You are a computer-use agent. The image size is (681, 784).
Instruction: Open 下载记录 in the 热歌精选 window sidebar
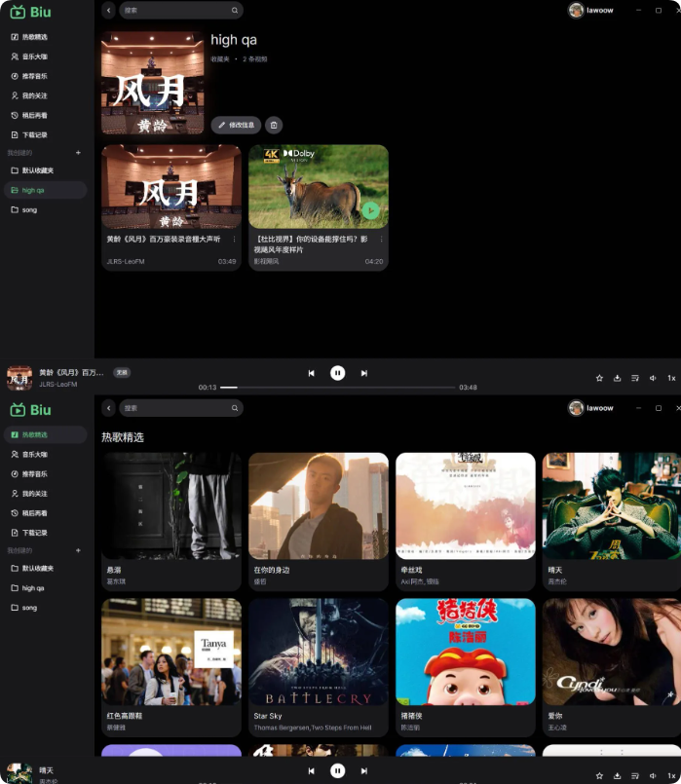(30, 533)
